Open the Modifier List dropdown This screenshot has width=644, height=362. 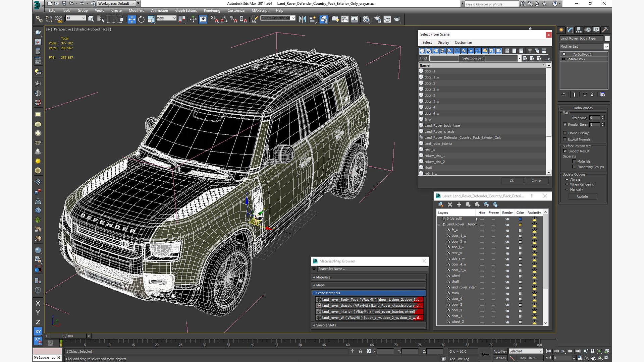606,47
